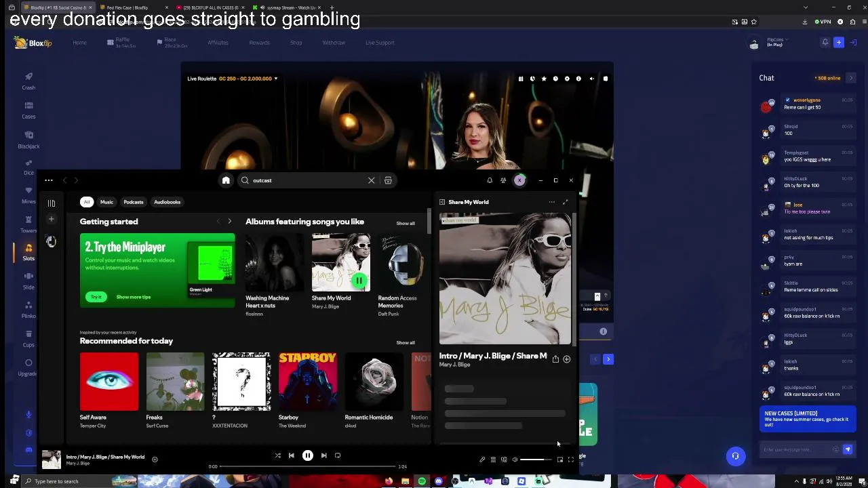Open Starboy album by The Weeknd

click(307, 391)
